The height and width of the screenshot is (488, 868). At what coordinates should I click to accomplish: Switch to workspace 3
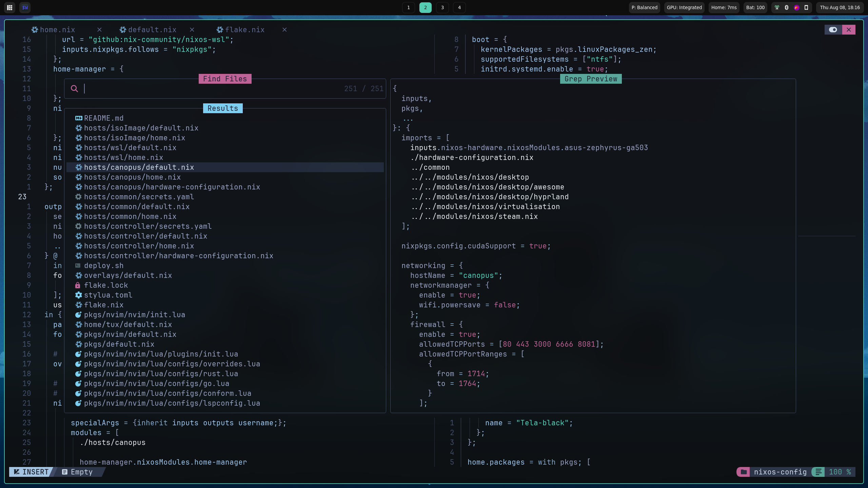pos(442,7)
